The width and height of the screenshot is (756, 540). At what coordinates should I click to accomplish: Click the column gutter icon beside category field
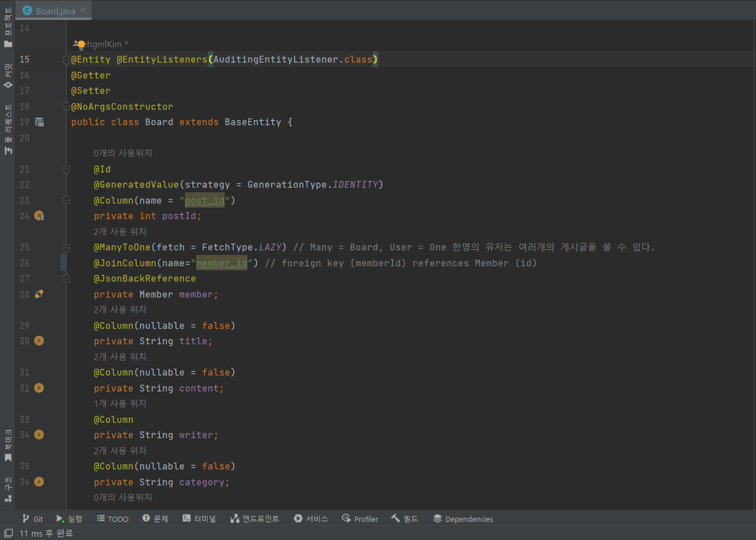[x=39, y=482]
